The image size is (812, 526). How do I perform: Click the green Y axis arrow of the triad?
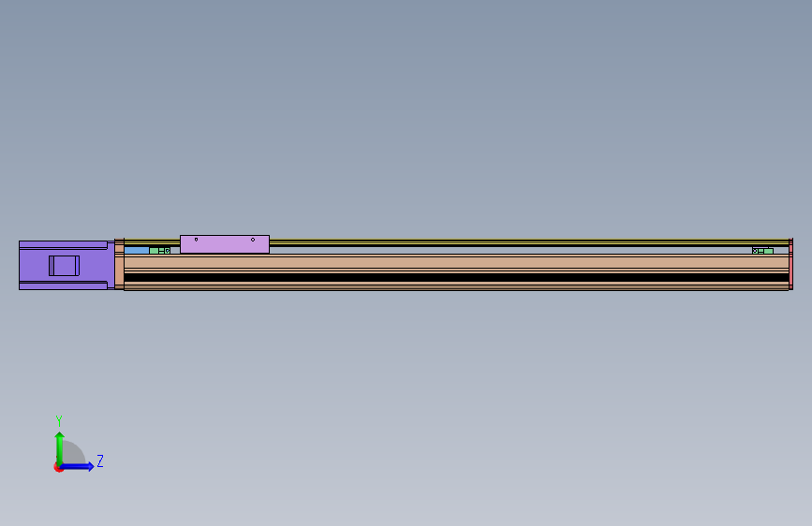(59, 448)
